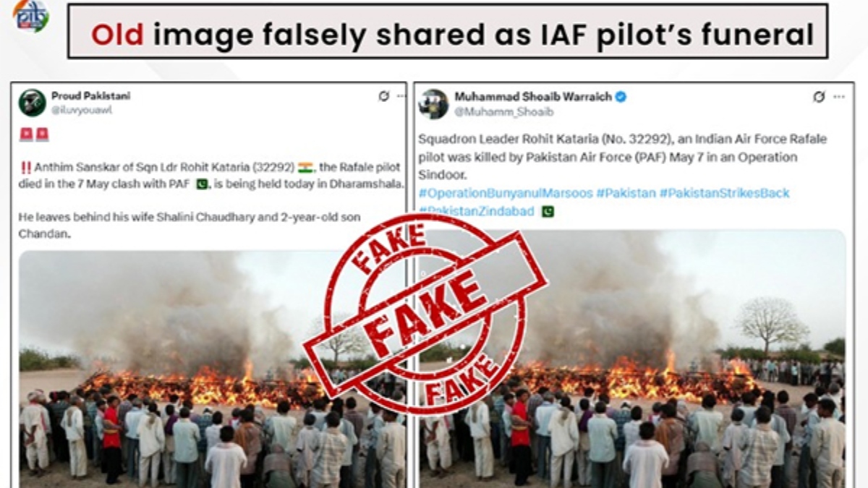Open the @Muhamm_Shoaib handle
Viewport: 868px width, 488px height.
pos(503,111)
